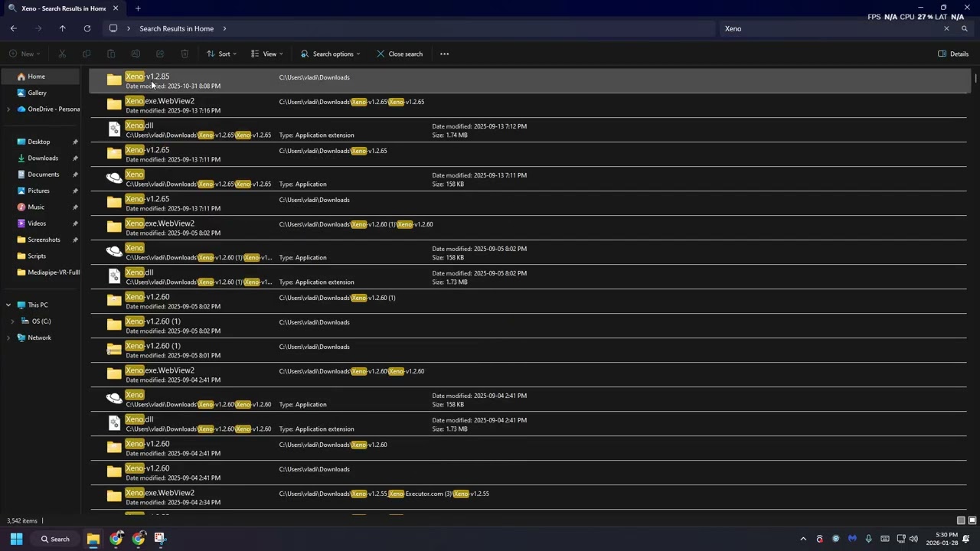Image resolution: width=980 pixels, height=551 pixels.
Task: Expand the OS (C:) drive node
Action: [x=12, y=321]
